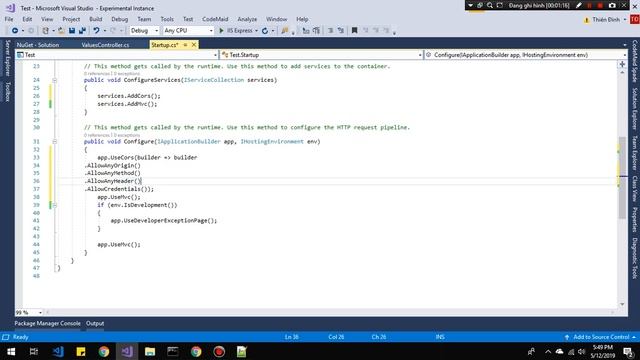Open the Thiên Đinh account dropdown

(x=609, y=20)
